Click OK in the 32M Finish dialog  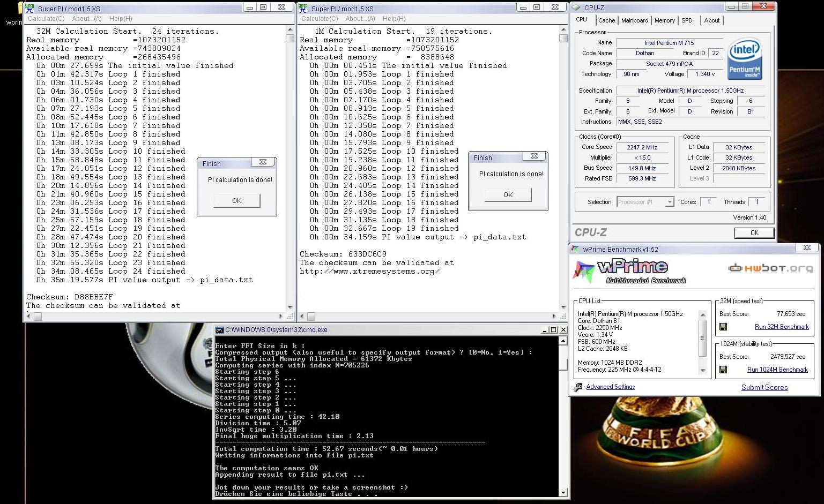[x=237, y=200]
